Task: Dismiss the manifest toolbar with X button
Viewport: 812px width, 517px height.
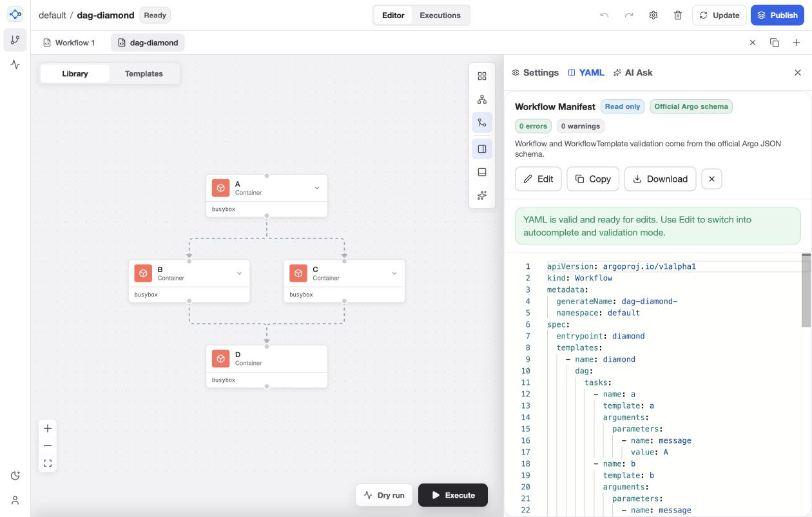Action: [711, 179]
